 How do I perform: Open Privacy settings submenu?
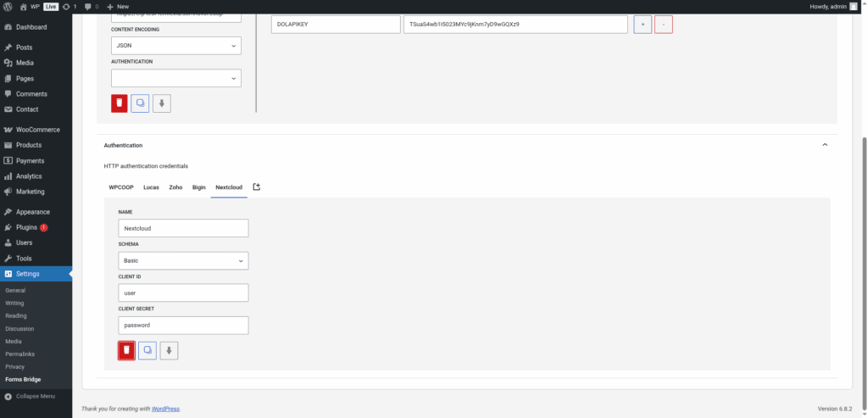pyautogui.click(x=15, y=366)
